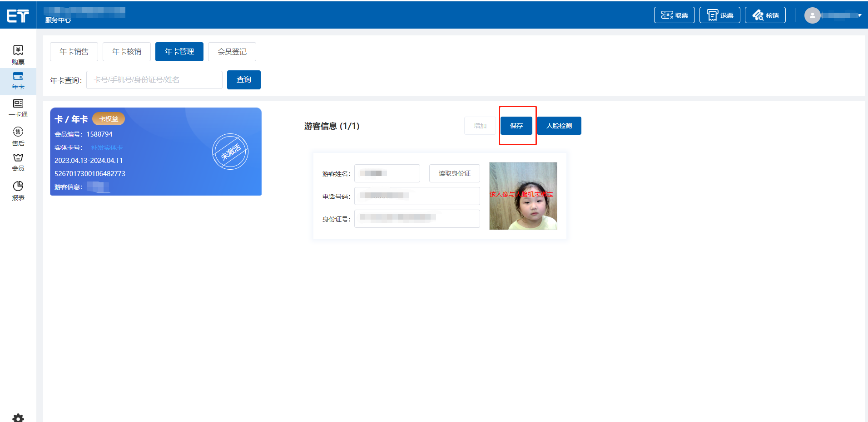The height and width of the screenshot is (422, 868).
Task: Select the 年卡 sidebar icon
Action: pyautogui.click(x=18, y=80)
